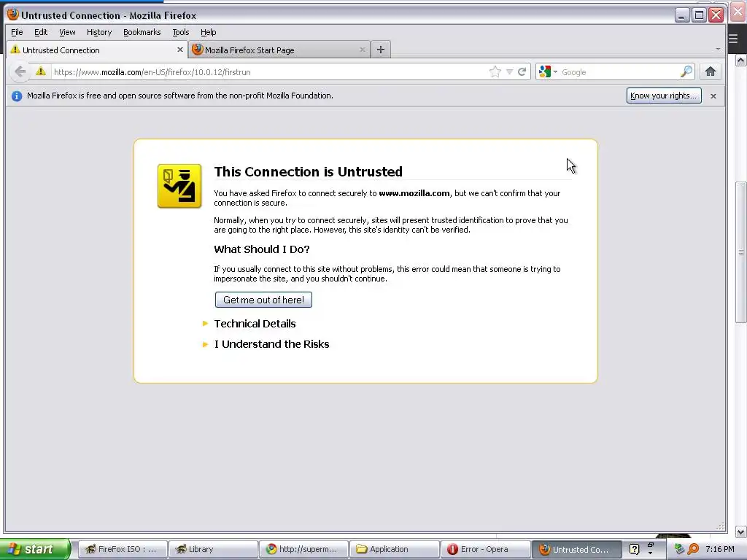Dismiss the Mozilla info notification bar
This screenshot has width=747, height=560.
click(x=713, y=96)
